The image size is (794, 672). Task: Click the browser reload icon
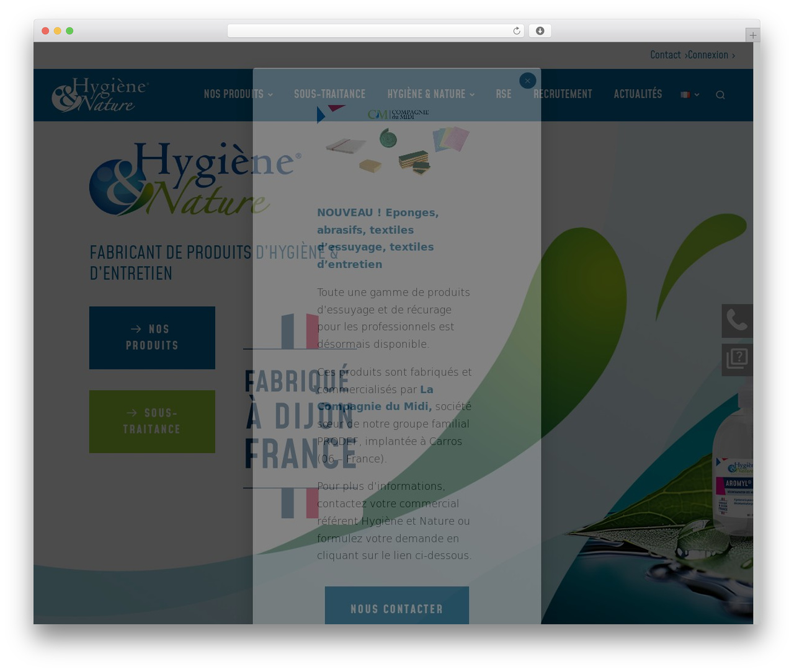(516, 31)
